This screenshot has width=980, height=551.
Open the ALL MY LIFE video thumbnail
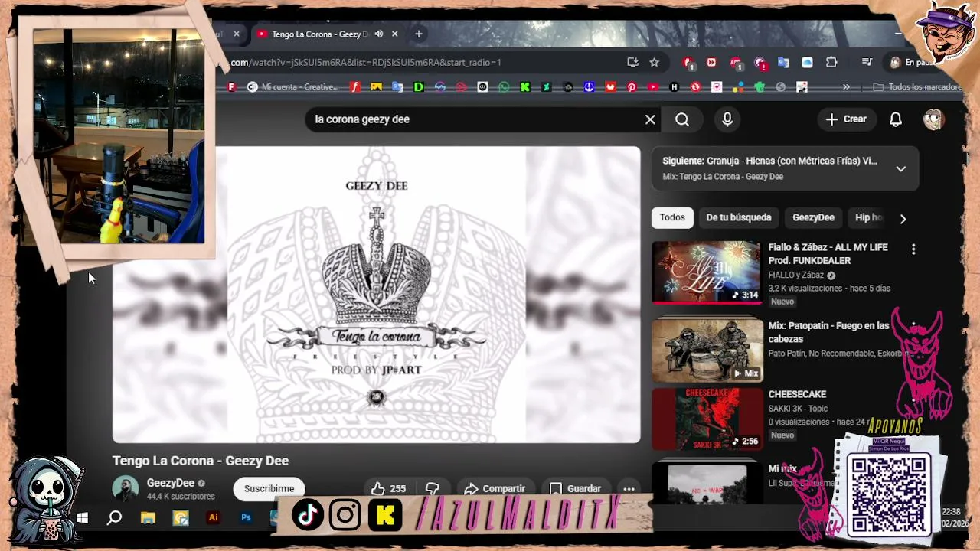pos(707,272)
